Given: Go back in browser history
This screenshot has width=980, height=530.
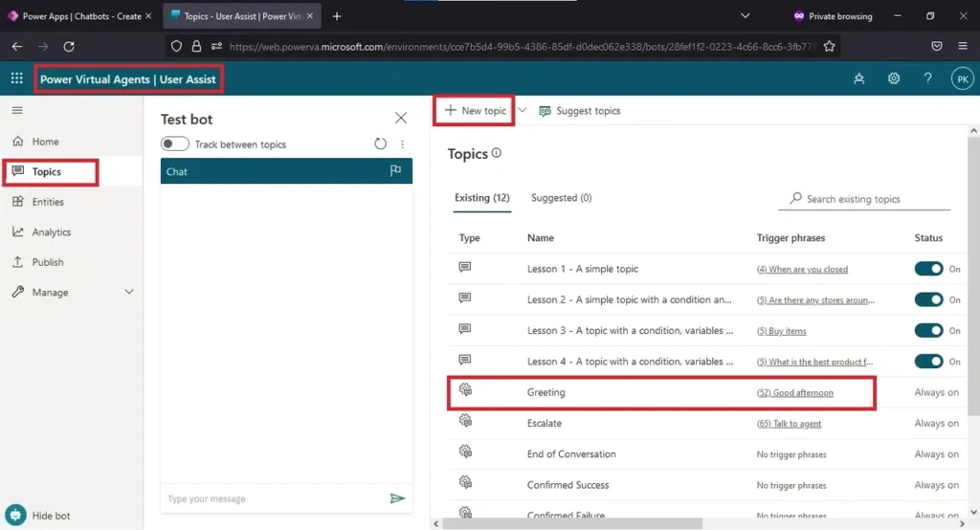Looking at the screenshot, I should 17,46.
